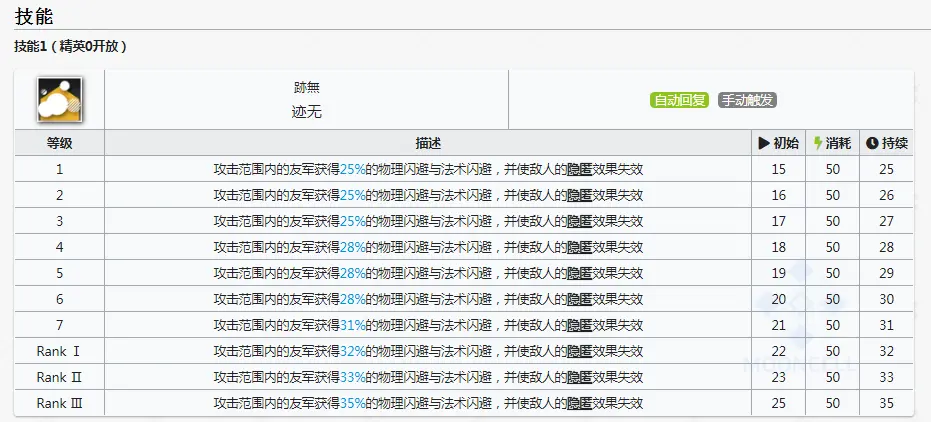Click the blue 32% value in Rank Ⅰ row
This screenshot has width=931, height=422.
353,351
